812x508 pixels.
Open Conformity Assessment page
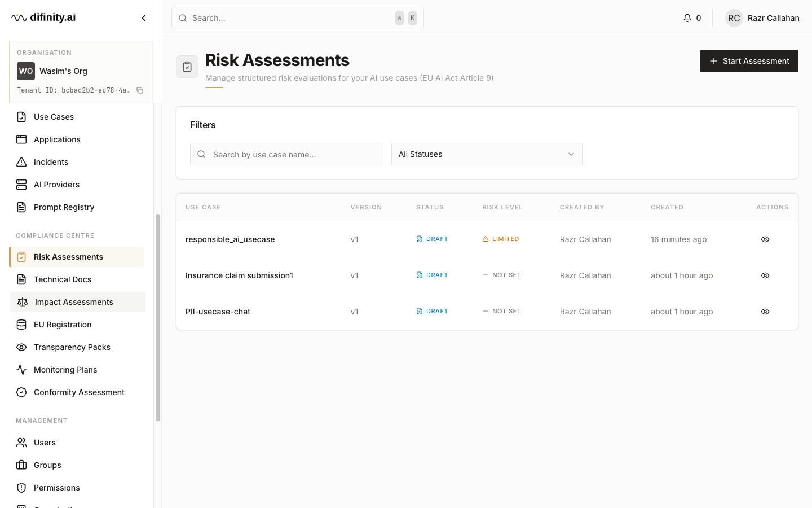pos(77,392)
